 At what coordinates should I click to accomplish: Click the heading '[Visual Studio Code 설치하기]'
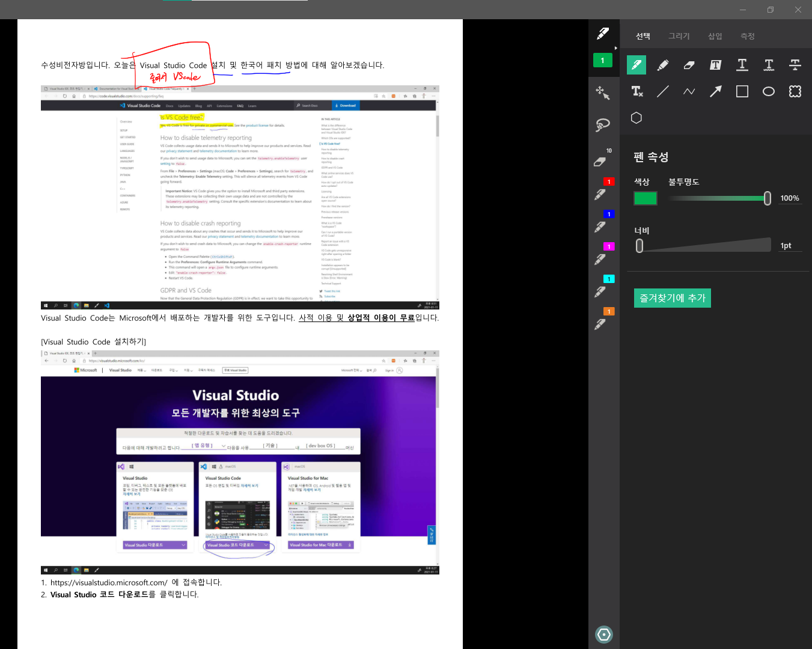point(94,342)
